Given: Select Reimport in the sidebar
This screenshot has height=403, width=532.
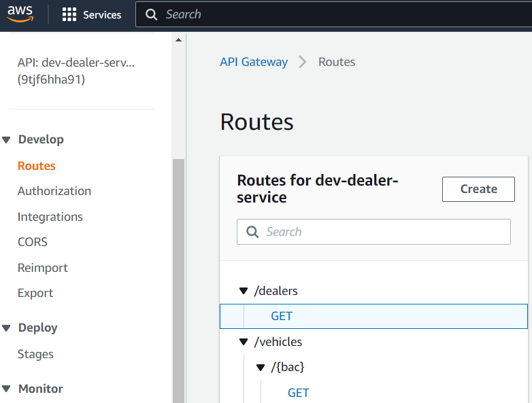Looking at the screenshot, I should (x=43, y=268).
